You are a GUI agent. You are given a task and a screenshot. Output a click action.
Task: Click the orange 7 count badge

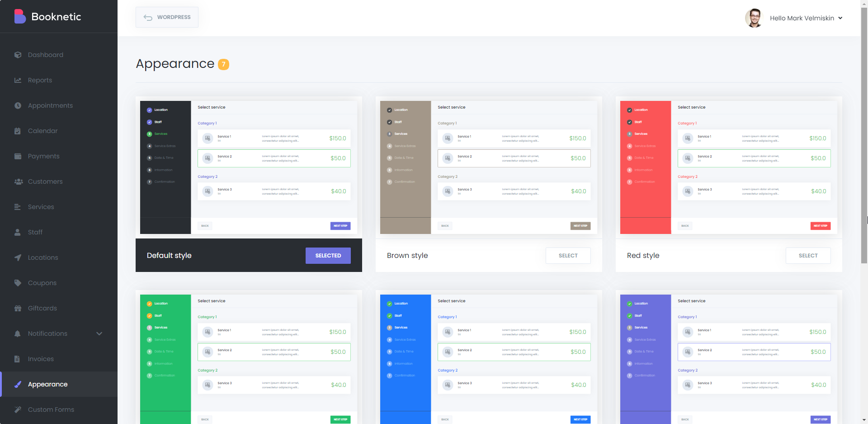[x=223, y=64]
